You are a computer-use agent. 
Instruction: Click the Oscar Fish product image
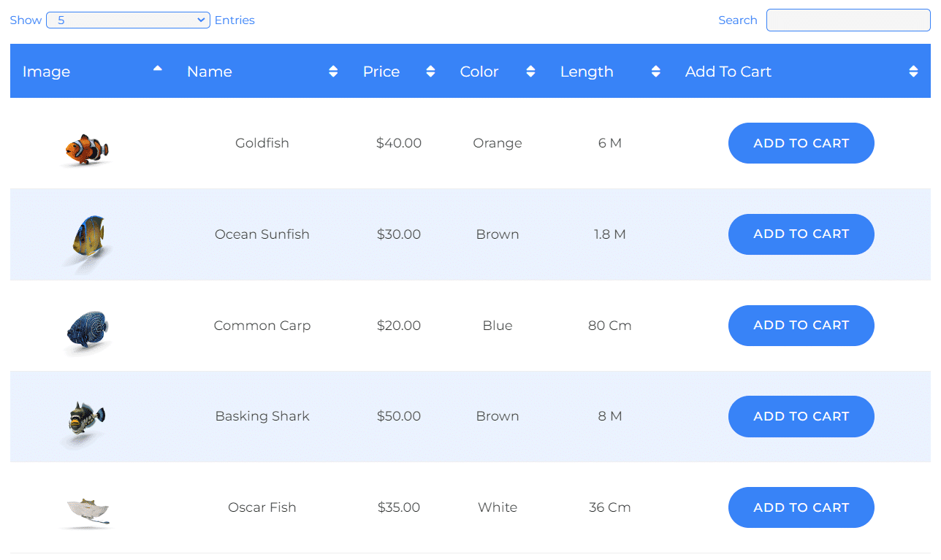click(x=87, y=510)
